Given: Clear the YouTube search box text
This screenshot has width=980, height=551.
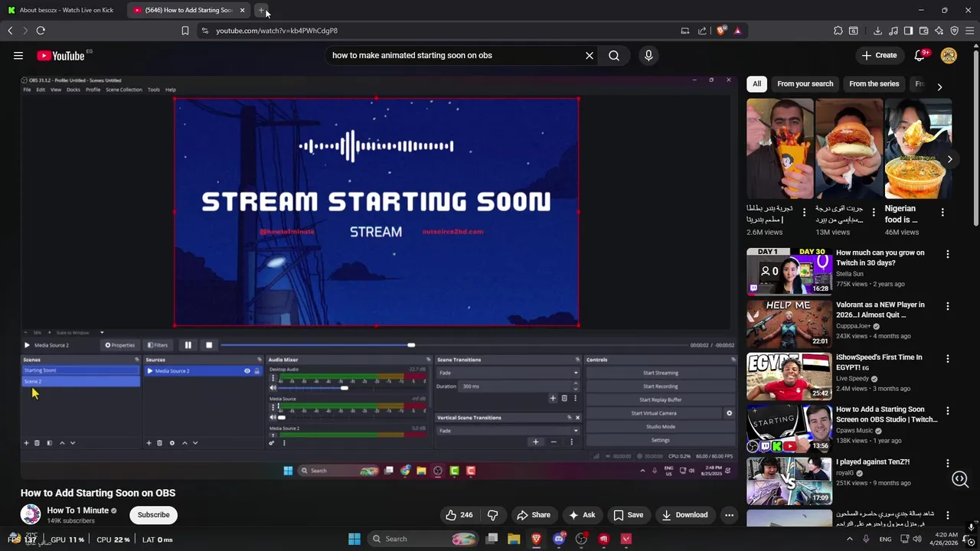Looking at the screenshot, I should point(590,55).
